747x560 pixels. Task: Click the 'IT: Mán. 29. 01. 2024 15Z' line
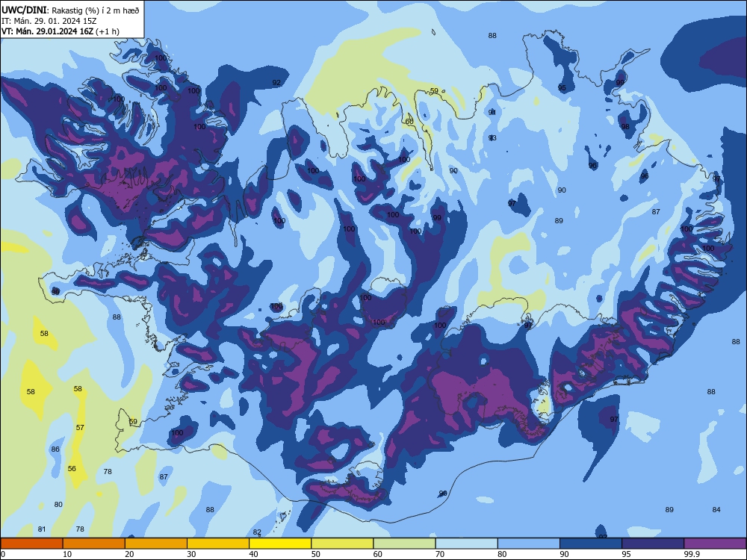pyautogui.click(x=49, y=21)
